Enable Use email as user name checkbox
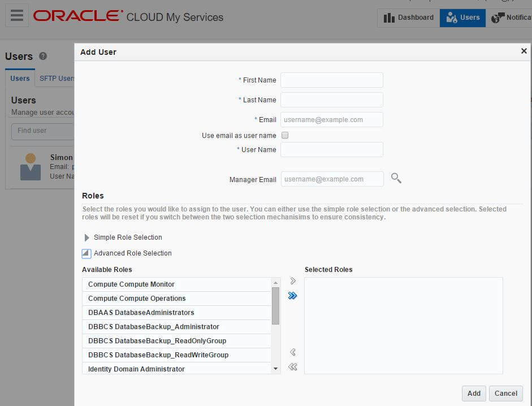532x406 pixels. (x=285, y=136)
